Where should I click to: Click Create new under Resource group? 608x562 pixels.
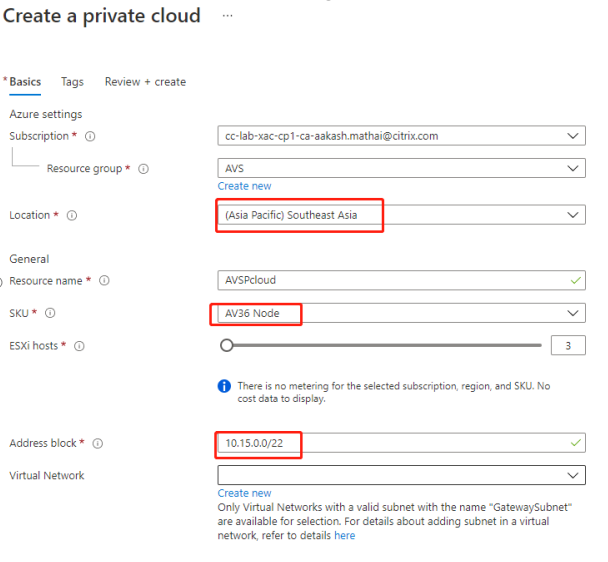click(x=244, y=186)
